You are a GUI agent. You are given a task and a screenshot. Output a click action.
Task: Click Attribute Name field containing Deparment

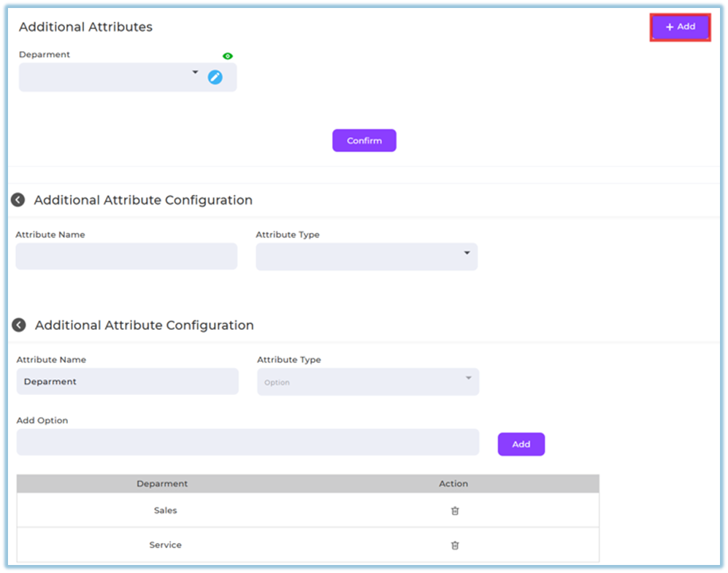tap(127, 382)
